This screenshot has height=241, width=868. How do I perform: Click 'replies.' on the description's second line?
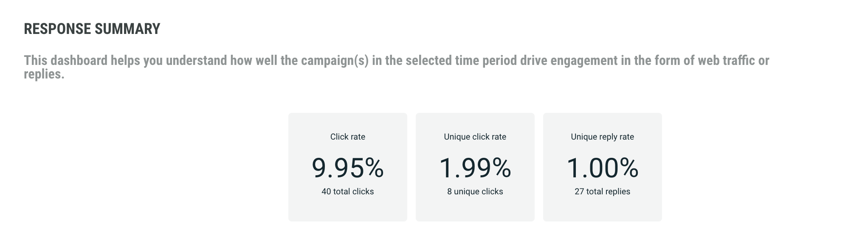[44, 74]
